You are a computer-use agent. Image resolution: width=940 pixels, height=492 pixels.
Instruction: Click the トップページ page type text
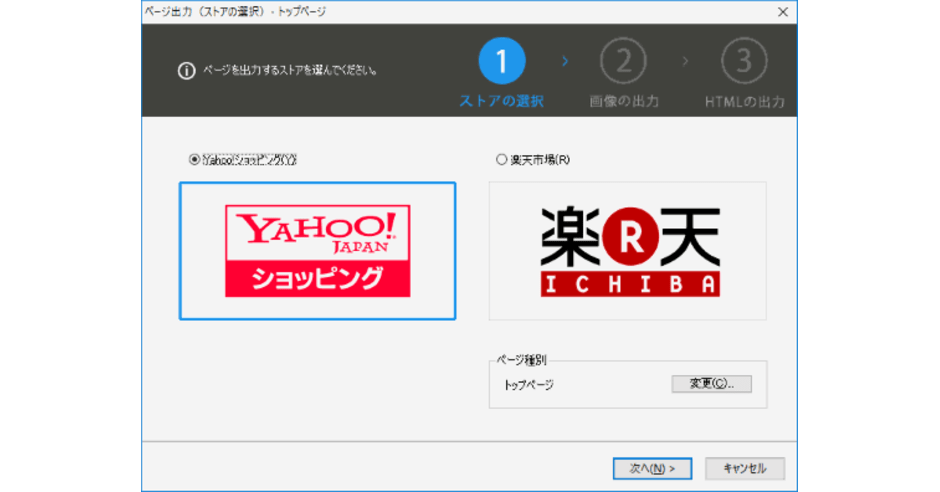click(528, 385)
